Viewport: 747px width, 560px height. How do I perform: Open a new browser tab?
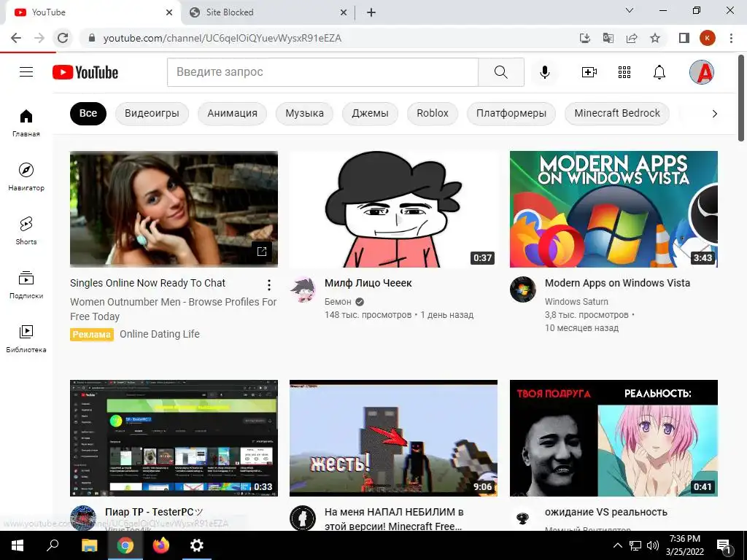click(x=371, y=12)
